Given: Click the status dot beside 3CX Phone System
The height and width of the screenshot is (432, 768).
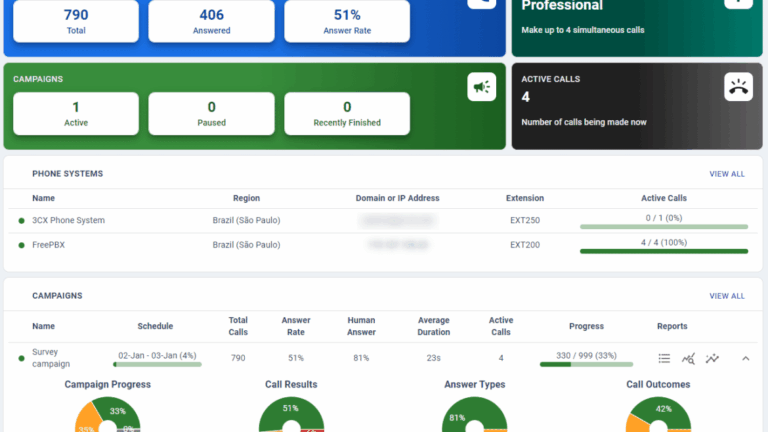Looking at the screenshot, I should (x=21, y=220).
